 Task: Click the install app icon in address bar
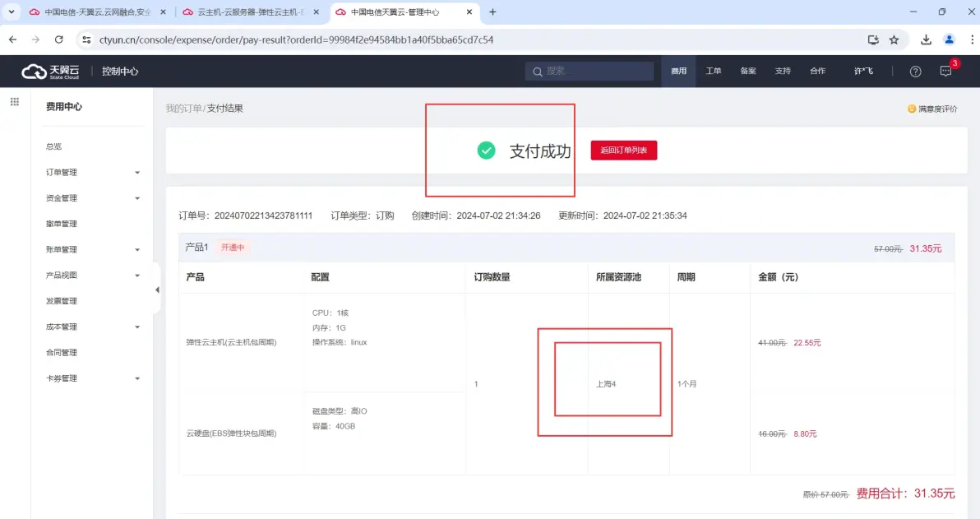pyautogui.click(x=873, y=39)
